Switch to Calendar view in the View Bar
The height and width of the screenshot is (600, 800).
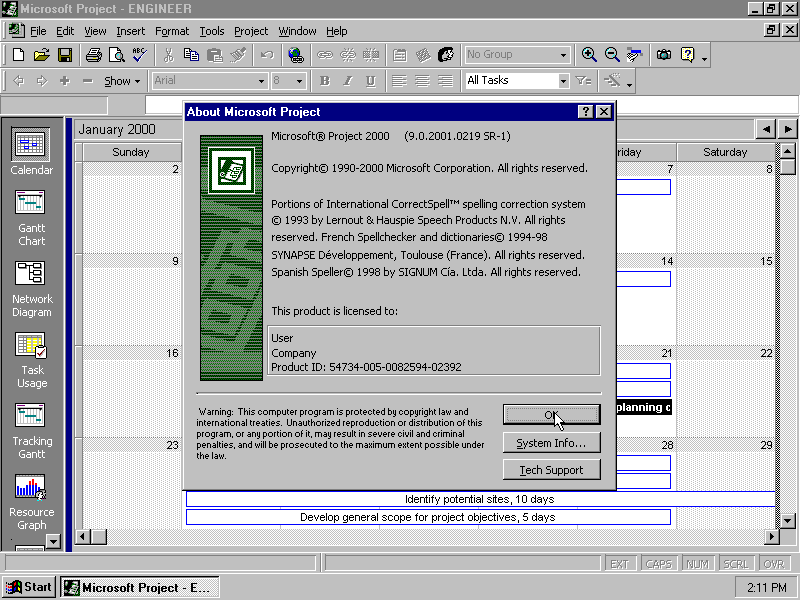(31, 152)
